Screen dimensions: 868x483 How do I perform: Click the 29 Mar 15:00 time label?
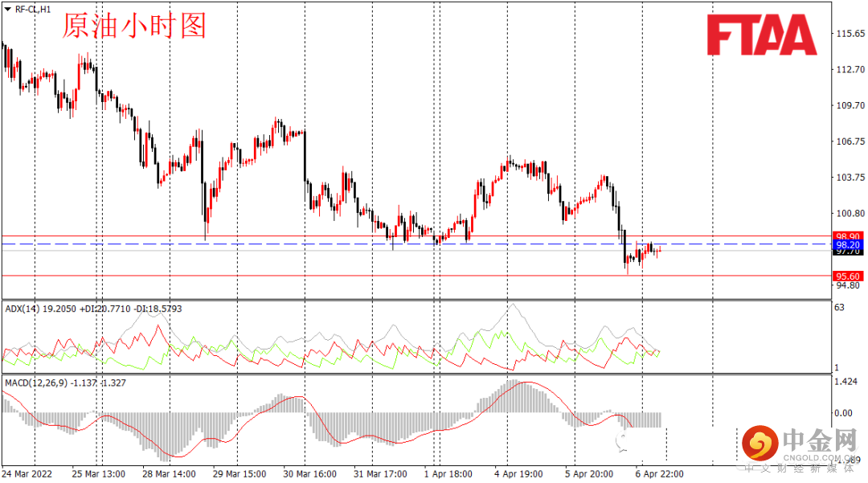(x=240, y=474)
